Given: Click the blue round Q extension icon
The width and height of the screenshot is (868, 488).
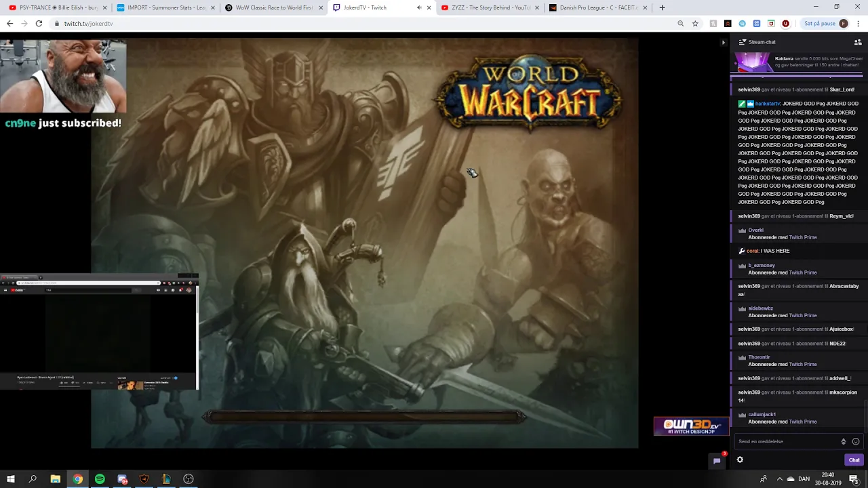Looking at the screenshot, I should pyautogui.click(x=742, y=23).
